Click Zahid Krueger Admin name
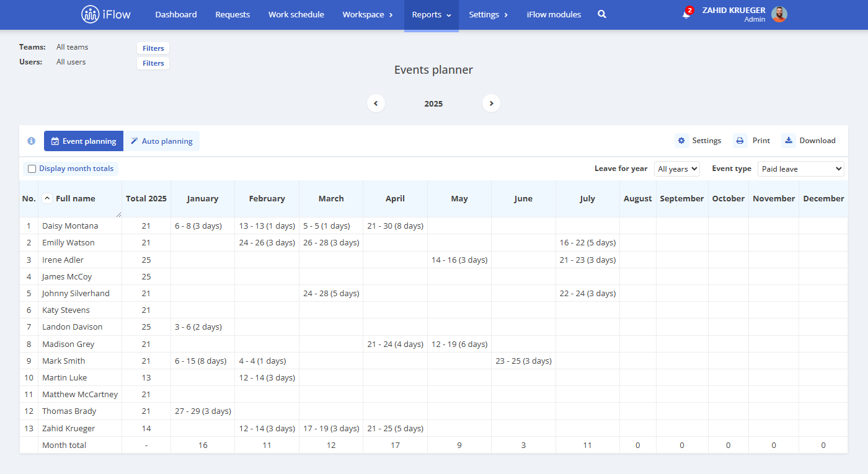 [x=733, y=14]
